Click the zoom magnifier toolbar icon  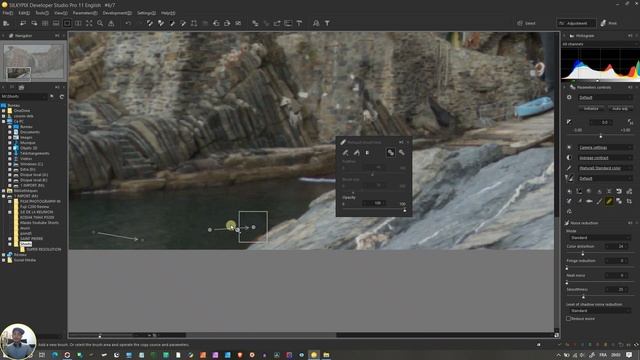pyautogui.click(x=100, y=23)
